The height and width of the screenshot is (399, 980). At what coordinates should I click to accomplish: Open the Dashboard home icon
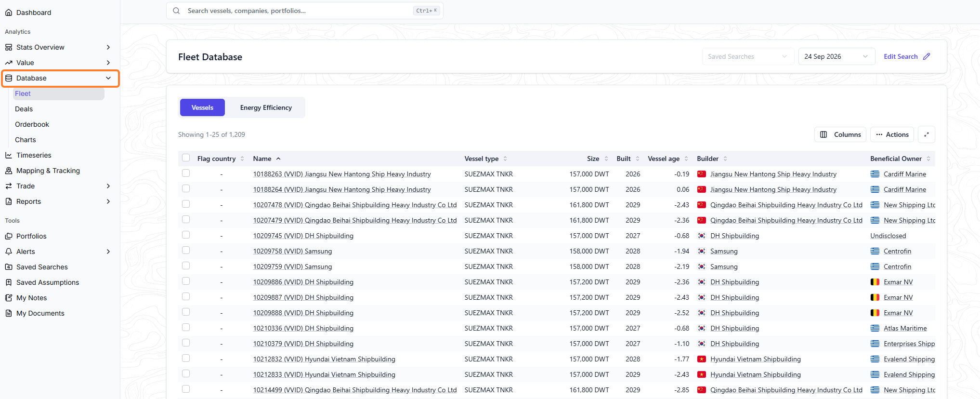click(x=9, y=13)
